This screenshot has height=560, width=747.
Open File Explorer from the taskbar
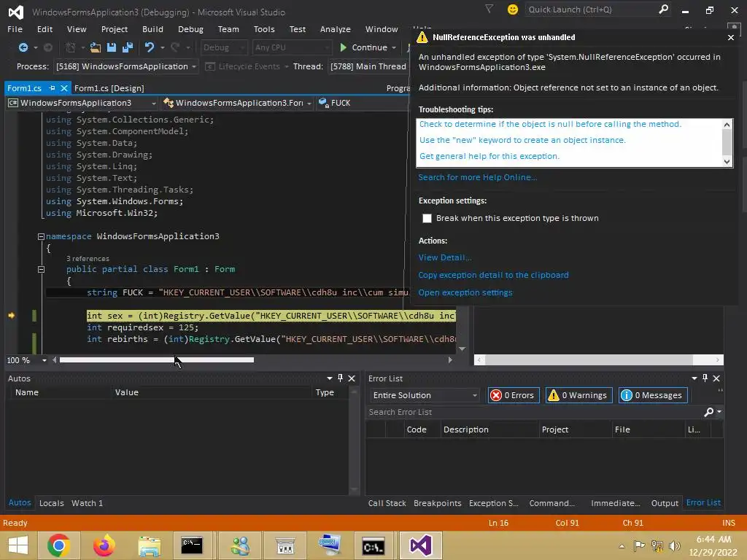click(x=149, y=545)
